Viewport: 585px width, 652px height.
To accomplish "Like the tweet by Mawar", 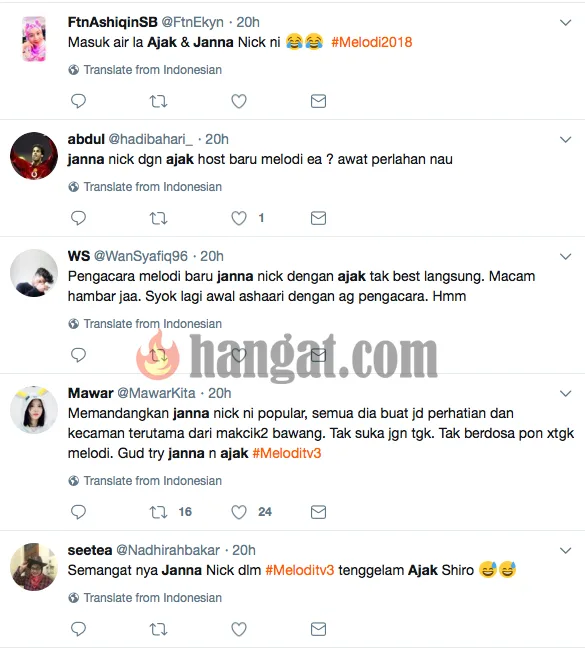I will point(239,512).
